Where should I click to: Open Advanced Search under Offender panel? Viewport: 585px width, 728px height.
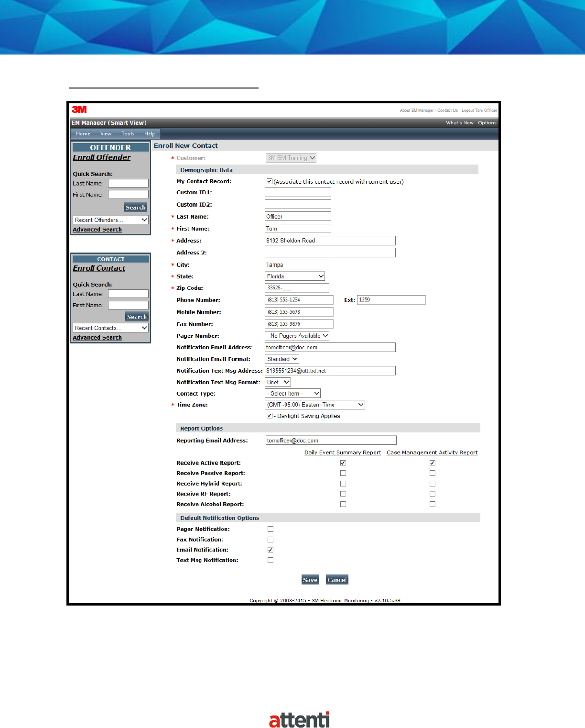tap(97, 230)
